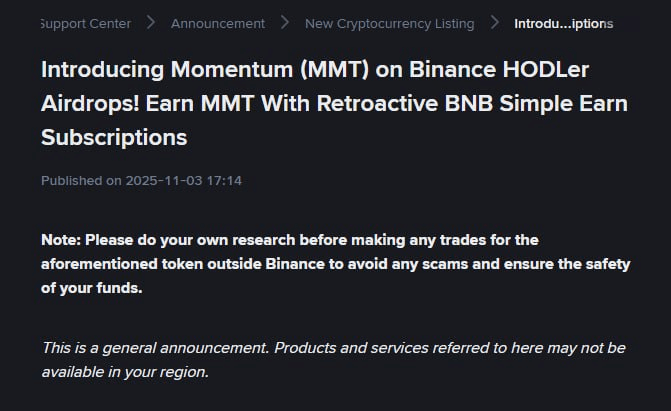Screen dimensions: 671x411
Task: Click the chevron right after Announcement
Action: [285, 23]
